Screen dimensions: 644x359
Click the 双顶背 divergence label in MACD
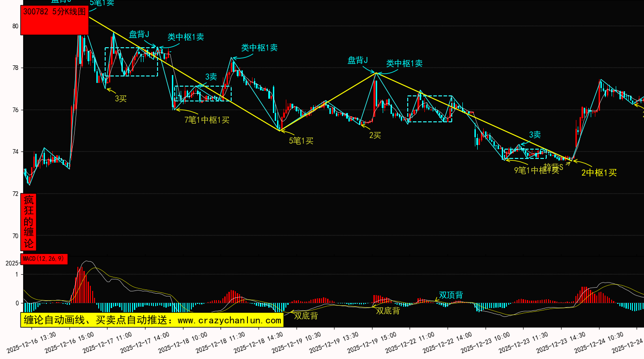pyautogui.click(x=451, y=295)
